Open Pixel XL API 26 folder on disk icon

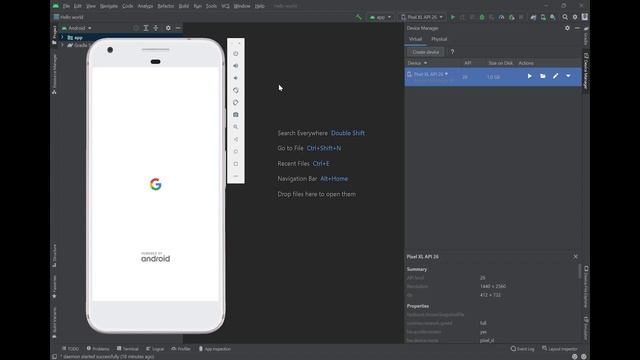[x=542, y=76]
